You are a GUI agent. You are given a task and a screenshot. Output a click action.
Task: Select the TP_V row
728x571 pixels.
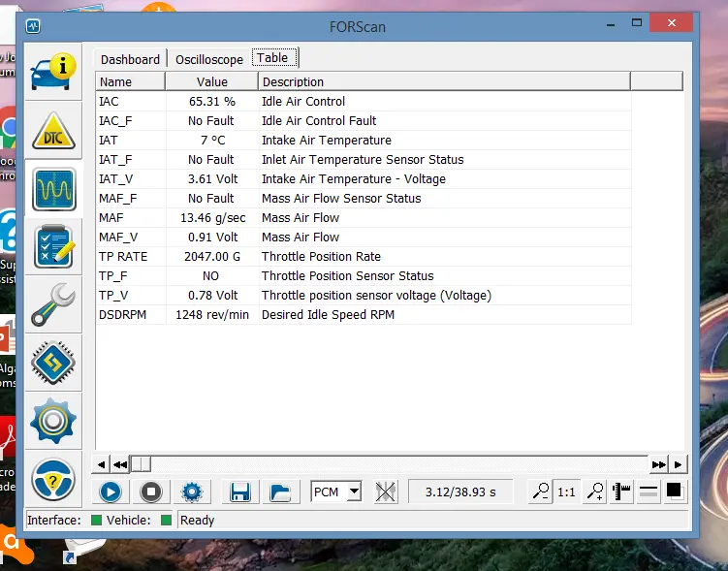[364, 296]
